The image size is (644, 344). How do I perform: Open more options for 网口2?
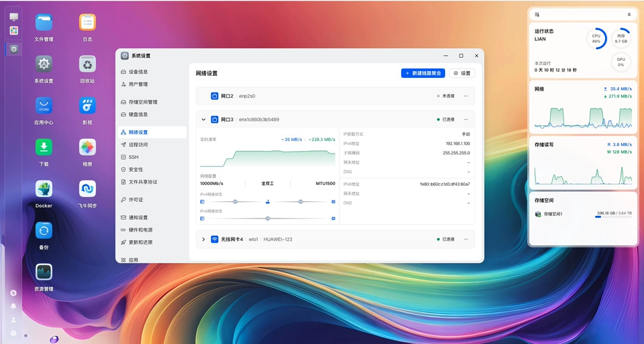click(x=466, y=96)
